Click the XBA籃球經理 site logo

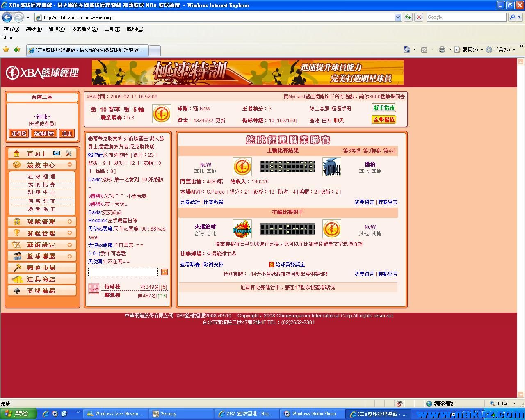tap(42, 73)
